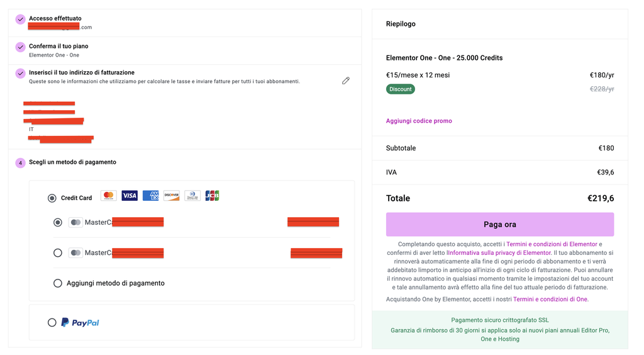This screenshot has width=644, height=355.
Task: Click the €39,6 IVA amount
Action: [x=606, y=172]
